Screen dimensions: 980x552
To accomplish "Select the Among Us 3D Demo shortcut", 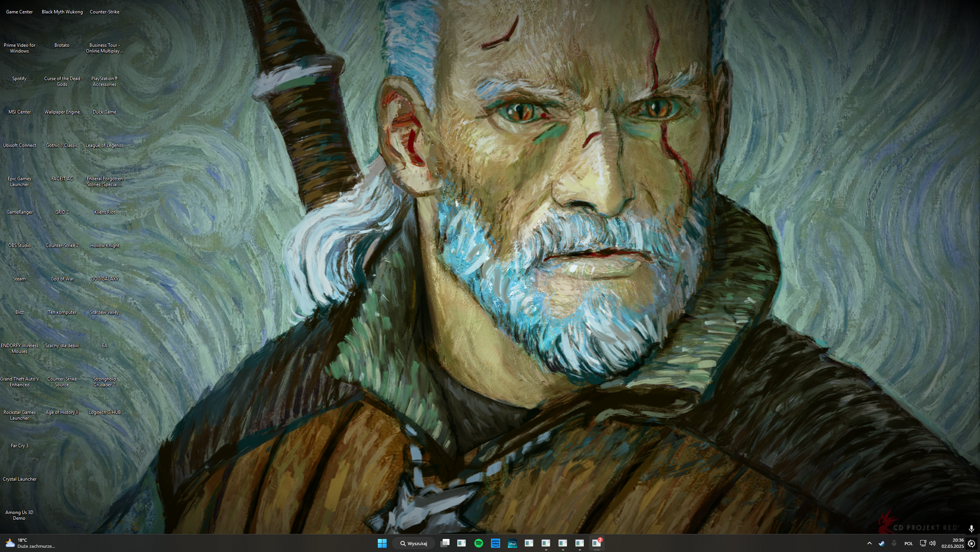I will pos(20,515).
